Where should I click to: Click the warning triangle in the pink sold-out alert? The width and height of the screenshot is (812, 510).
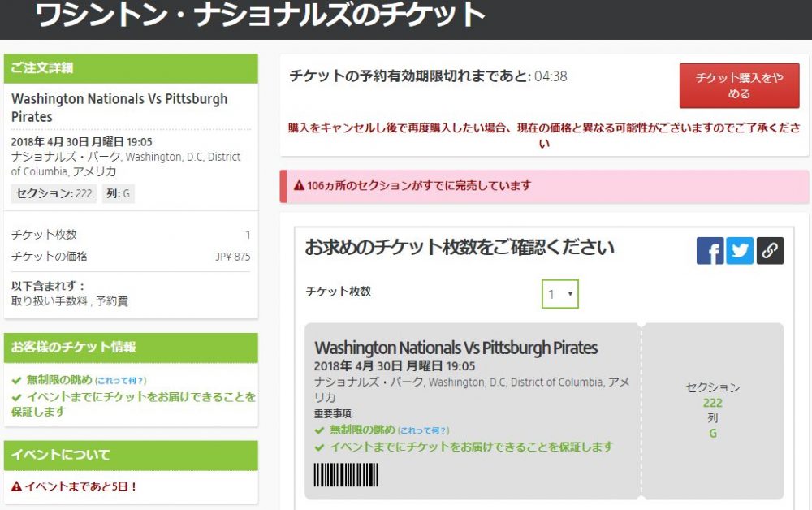point(299,185)
